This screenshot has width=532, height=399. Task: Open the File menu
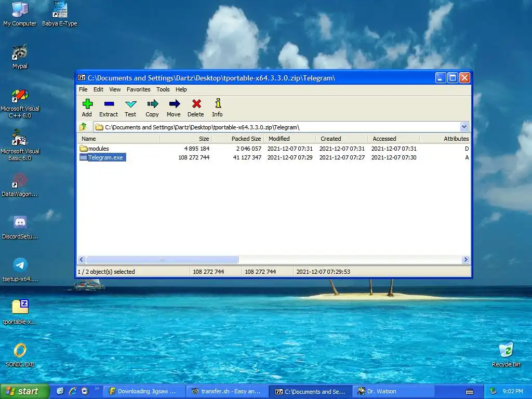click(83, 89)
